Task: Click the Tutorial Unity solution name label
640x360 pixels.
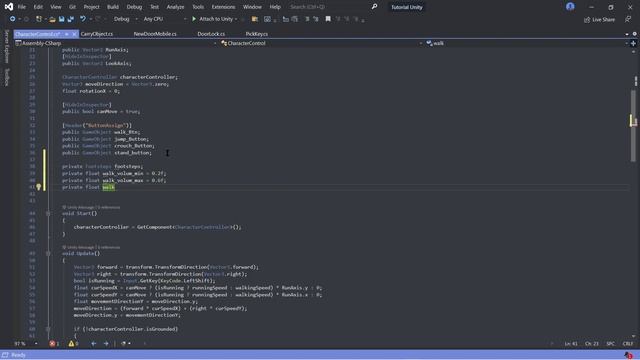Action: click(407, 7)
